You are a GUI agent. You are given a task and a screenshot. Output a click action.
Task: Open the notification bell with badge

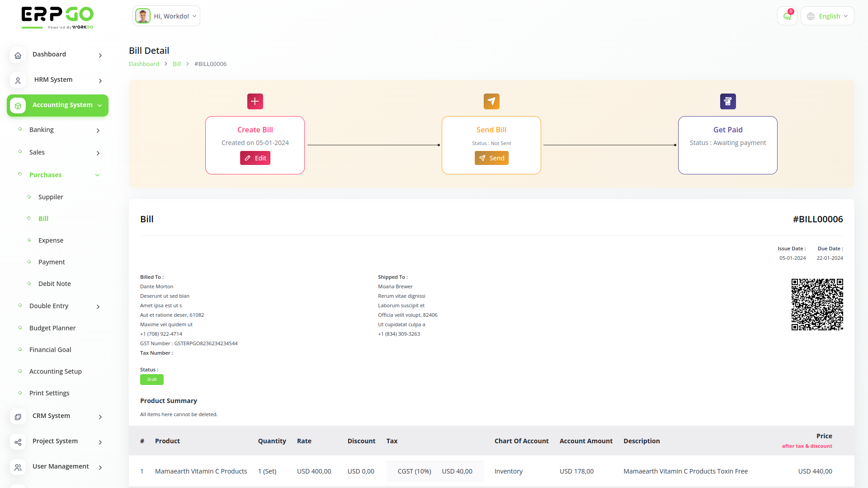787,15
